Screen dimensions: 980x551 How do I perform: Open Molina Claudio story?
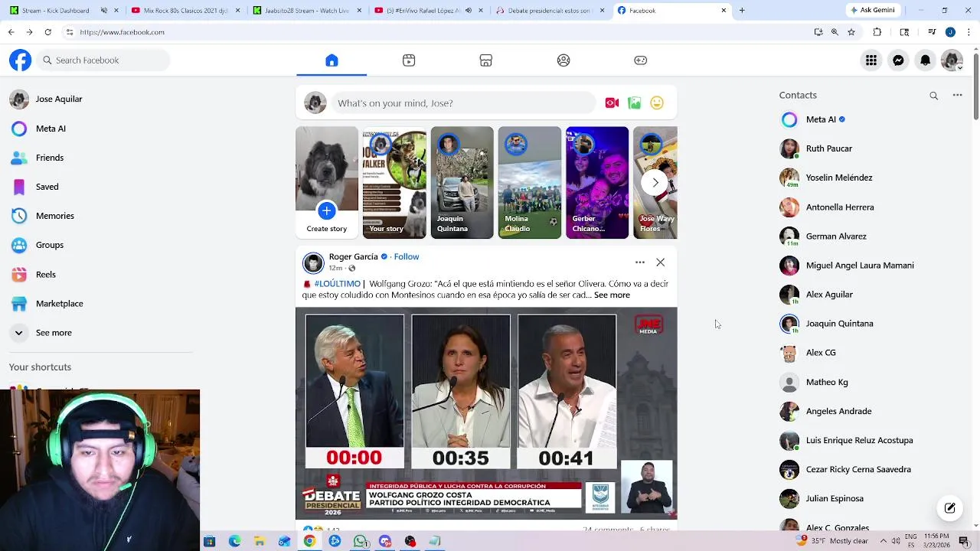click(x=530, y=183)
